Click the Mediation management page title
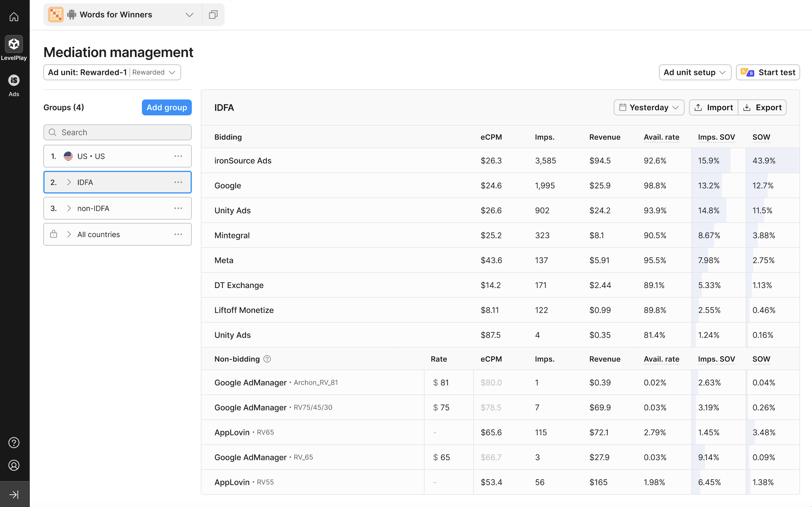 coord(118,52)
